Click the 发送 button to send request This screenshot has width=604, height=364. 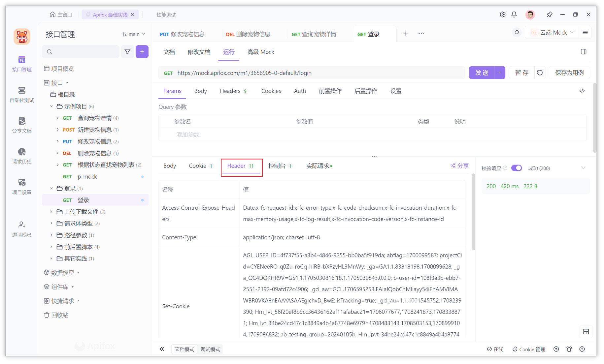pyautogui.click(x=482, y=73)
